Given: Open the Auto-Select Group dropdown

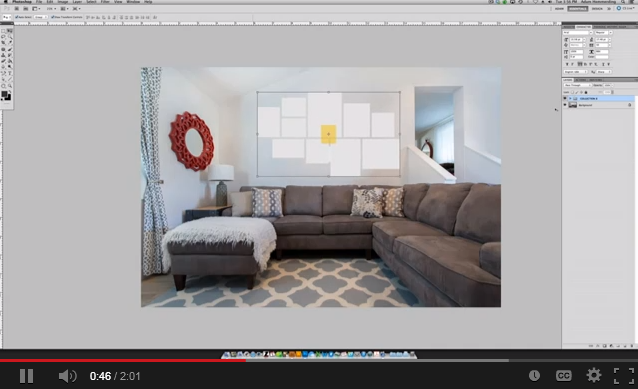Looking at the screenshot, I should pyautogui.click(x=40, y=17).
